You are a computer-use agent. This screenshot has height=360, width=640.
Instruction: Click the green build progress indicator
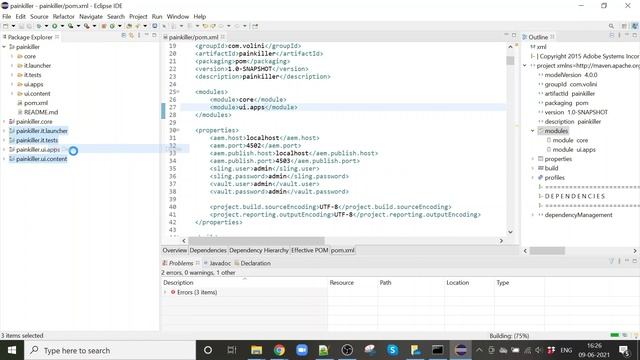(x=614, y=336)
